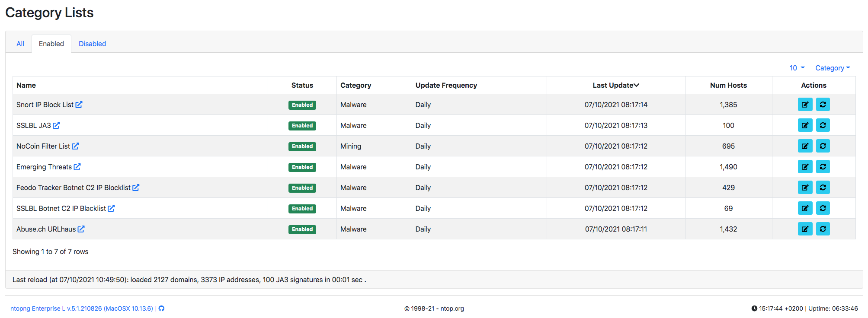868x318 pixels.
Task: Select the Enabled tab
Action: (x=51, y=44)
